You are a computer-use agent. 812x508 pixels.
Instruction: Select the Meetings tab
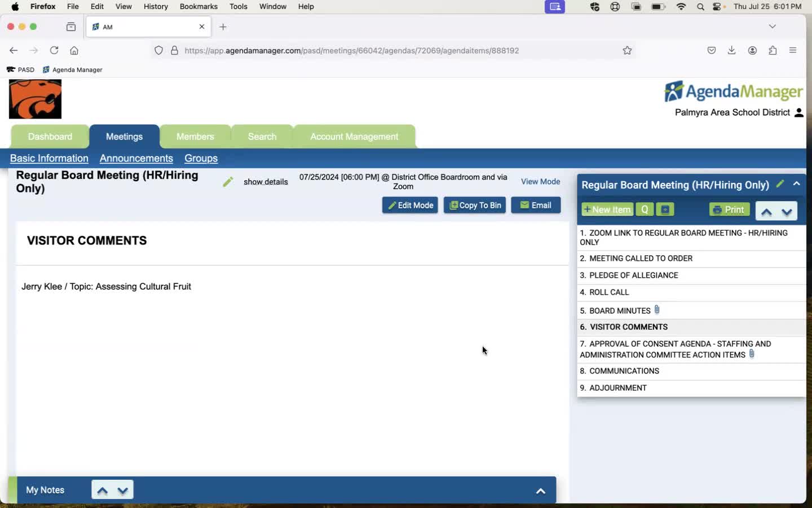pos(124,137)
